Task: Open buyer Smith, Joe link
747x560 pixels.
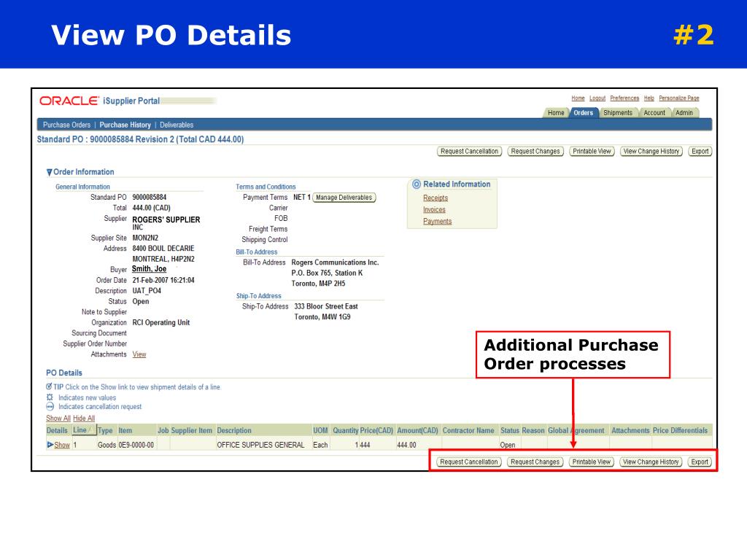Action: point(149,269)
